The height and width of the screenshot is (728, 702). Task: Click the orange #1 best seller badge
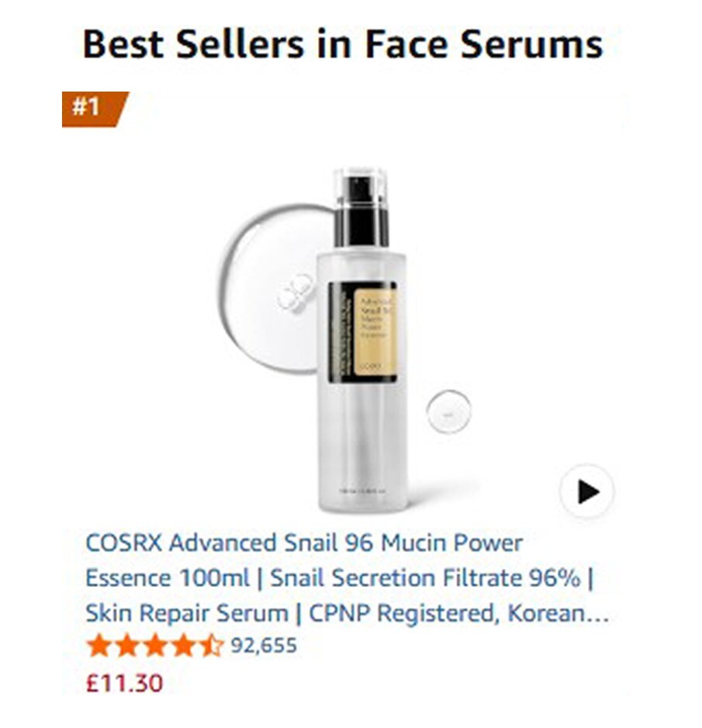point(94,109)
